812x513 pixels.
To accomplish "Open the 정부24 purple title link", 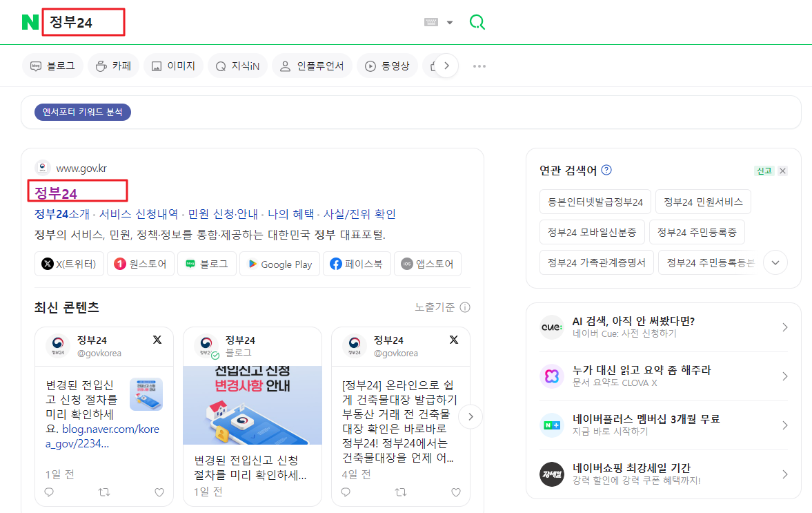I will coord(56,193).
